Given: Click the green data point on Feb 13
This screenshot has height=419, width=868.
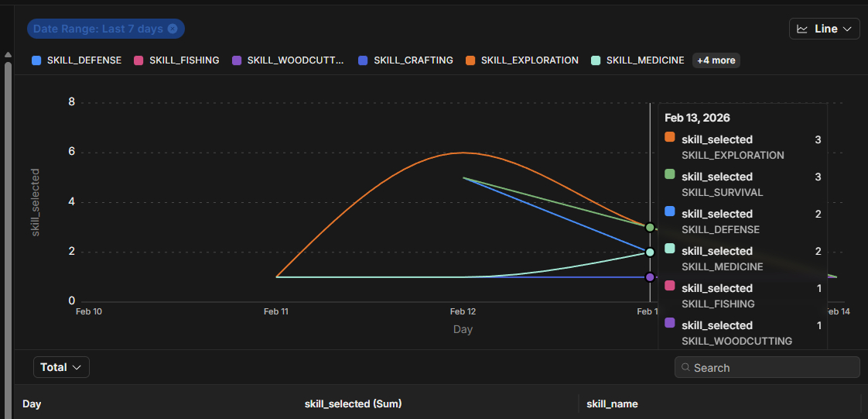Looking at the screenshot, I should point(650,228).
